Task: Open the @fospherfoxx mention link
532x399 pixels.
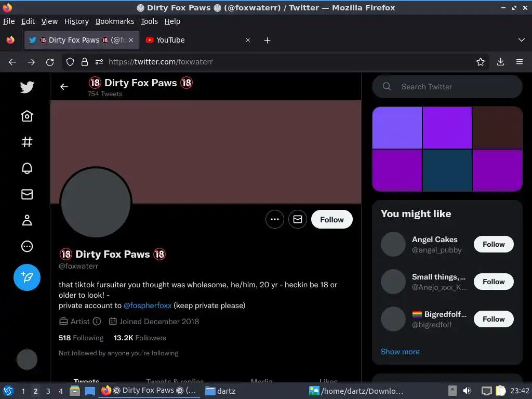Action: (148, 305)
